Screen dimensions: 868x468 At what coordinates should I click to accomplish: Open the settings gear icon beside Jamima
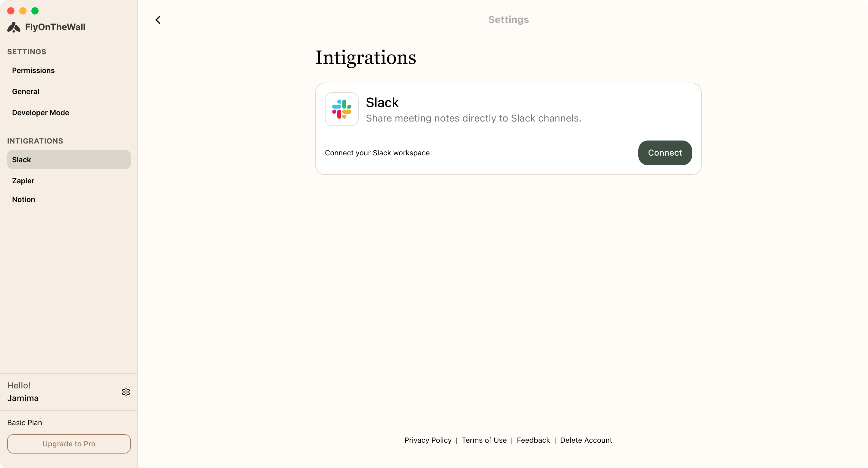coord(126,392)
